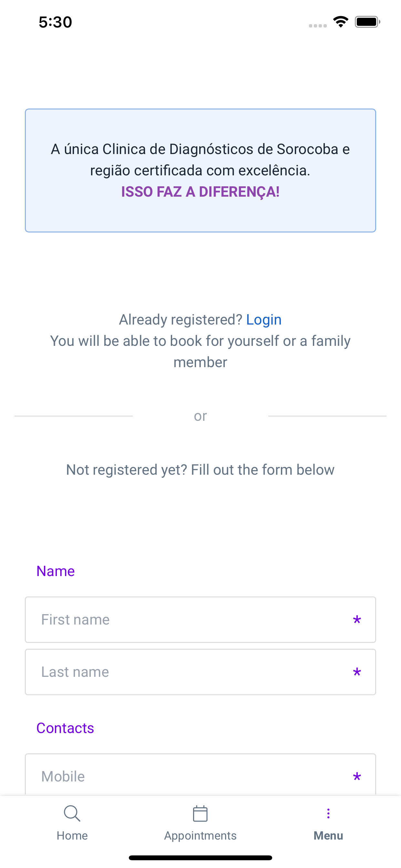Tap the clinic certification banner box
401x868 pixels.
click(200, 170)
